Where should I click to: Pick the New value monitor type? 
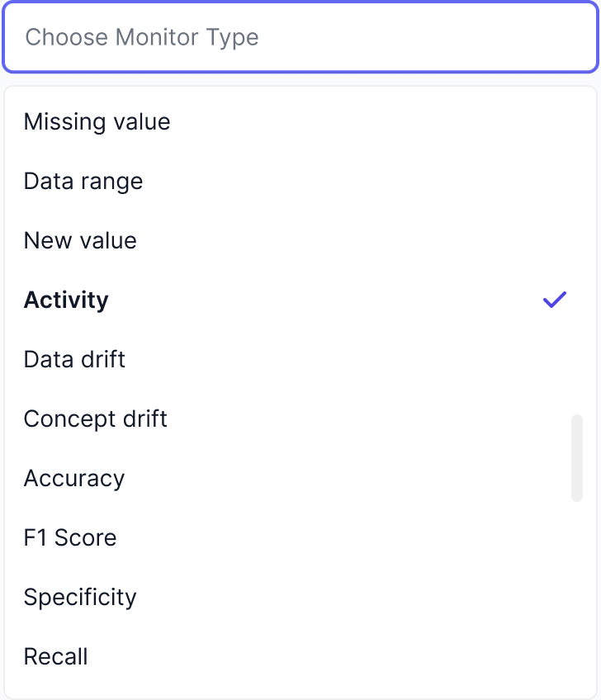point(81,241)
